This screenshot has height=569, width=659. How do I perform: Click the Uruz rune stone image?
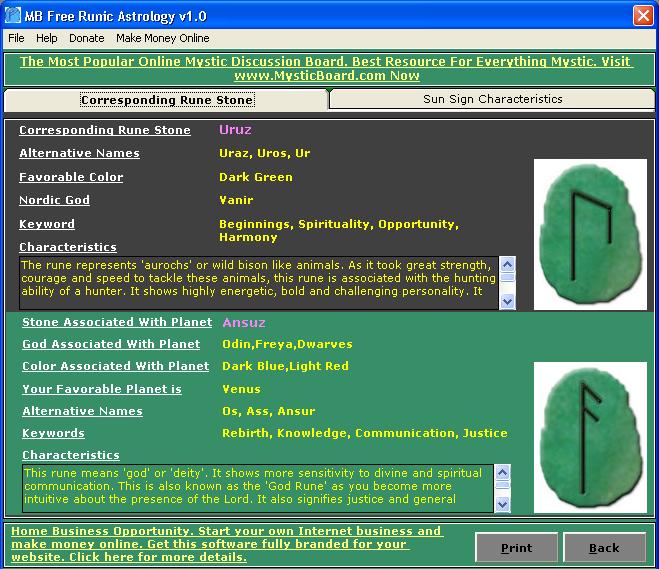[x=590, y=234]
